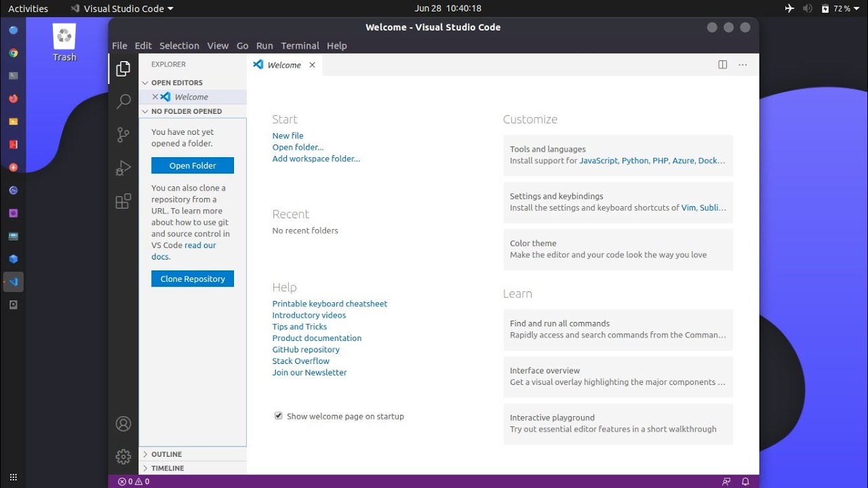
Task: Open the Run menu
Action: click(264, 46)
